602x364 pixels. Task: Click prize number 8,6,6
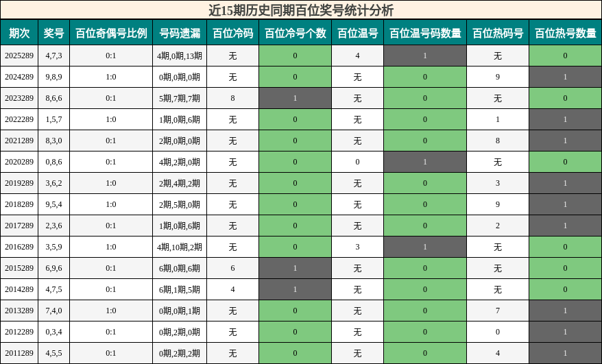pos(53,98)
